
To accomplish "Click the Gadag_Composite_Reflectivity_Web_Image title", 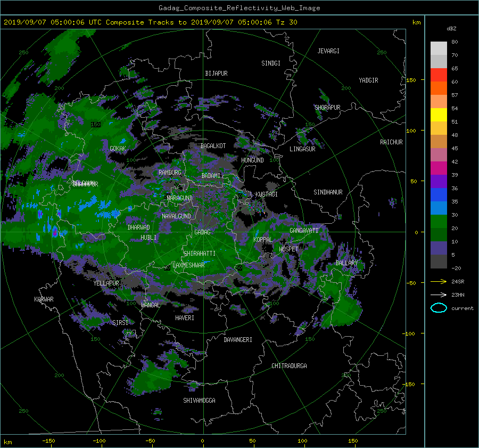I will 239,8.
